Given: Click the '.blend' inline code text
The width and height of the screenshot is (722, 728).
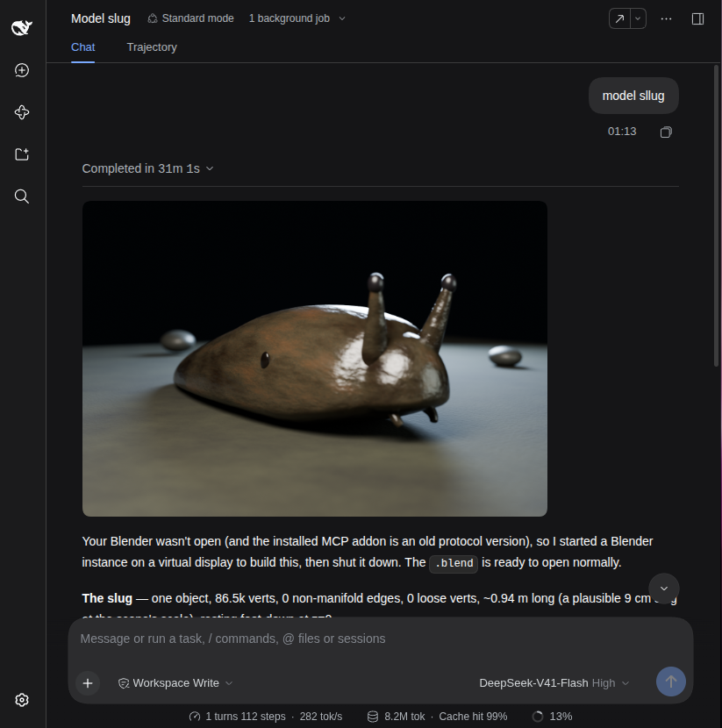Looking at the screenshot, I should (x=454, y=563).
